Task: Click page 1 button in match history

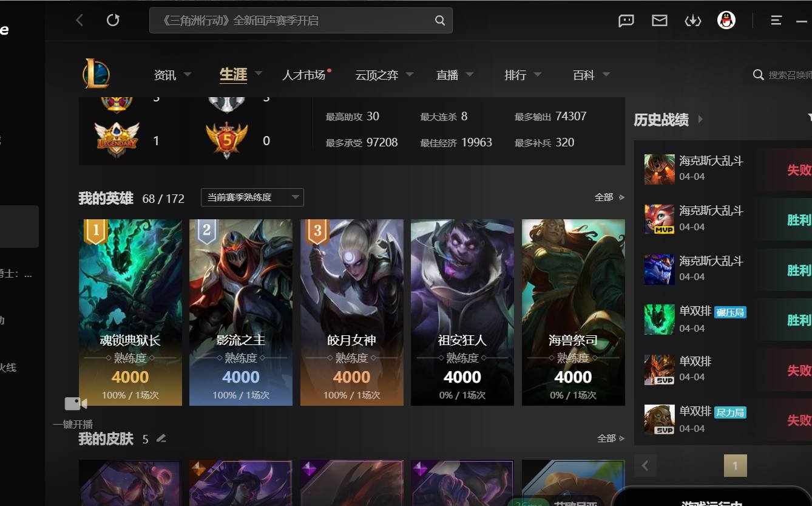Action: coord(736,465)
